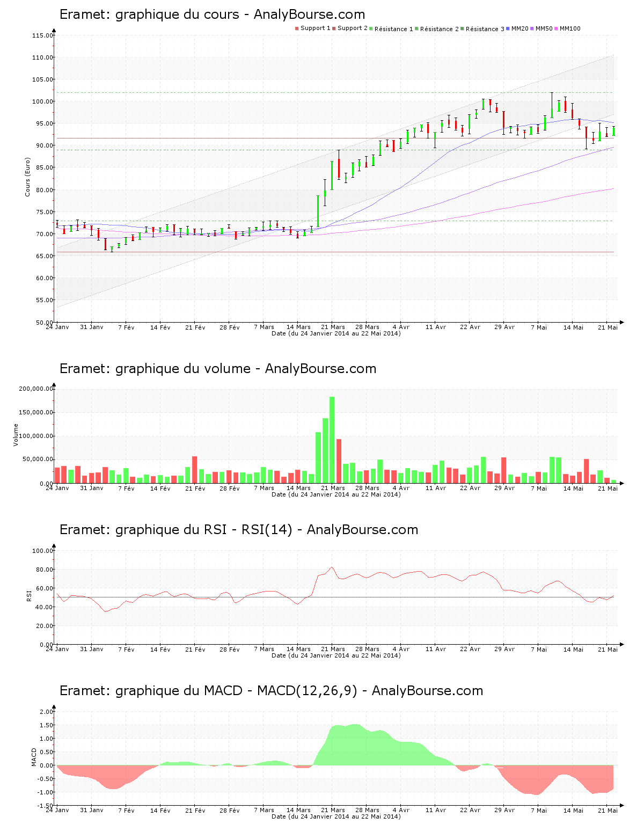Click the '-1.50' MACD axis label
644x832 pixels.
tap(45, 806)
